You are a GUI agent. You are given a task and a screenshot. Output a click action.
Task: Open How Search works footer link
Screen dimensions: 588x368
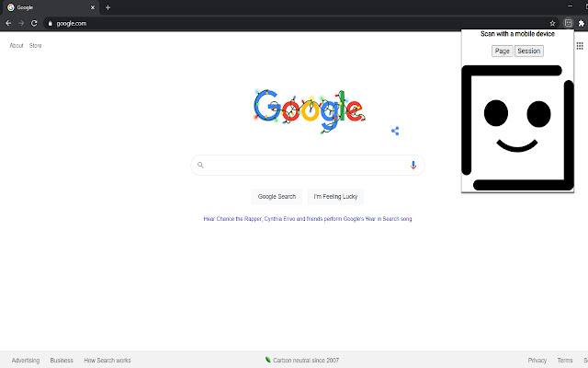tap(107, 360)
